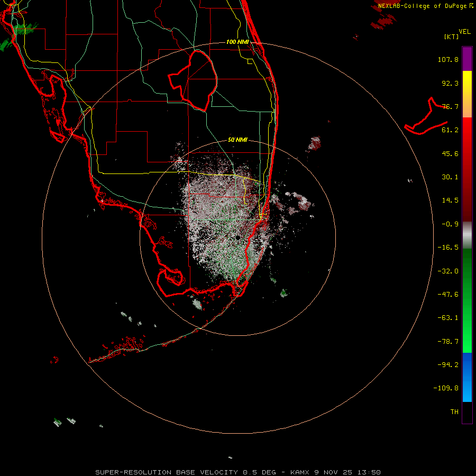Click the black KAMX radar site dot

(237, 237)
